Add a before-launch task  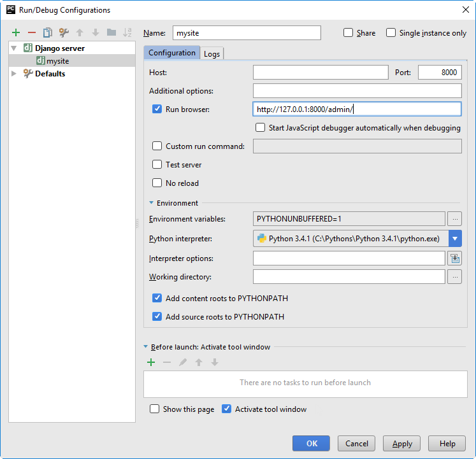click(151, 362)
